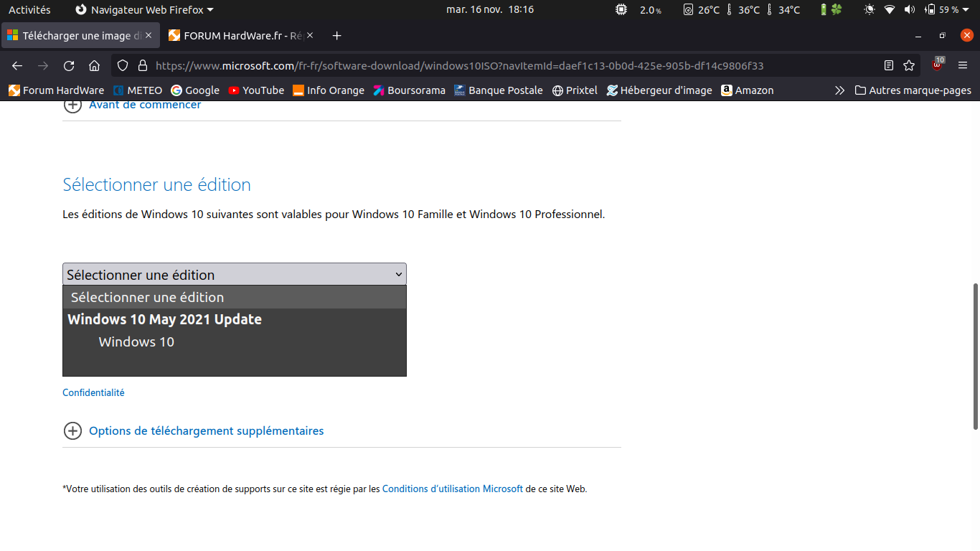Open 'Conditions d'utilisation Microsoft' link
The height and width of the screenshot is (551, 980).
(452, 489)
